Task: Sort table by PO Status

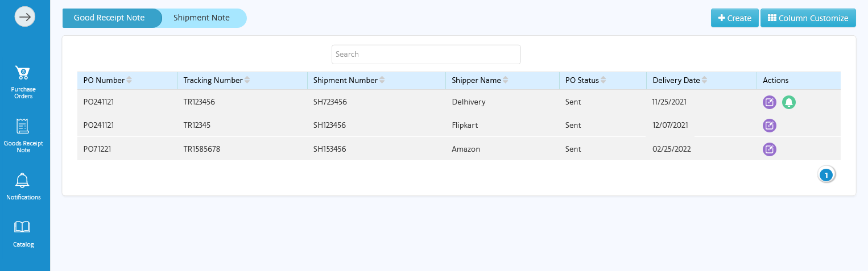Action: click(x=603, y=81)
